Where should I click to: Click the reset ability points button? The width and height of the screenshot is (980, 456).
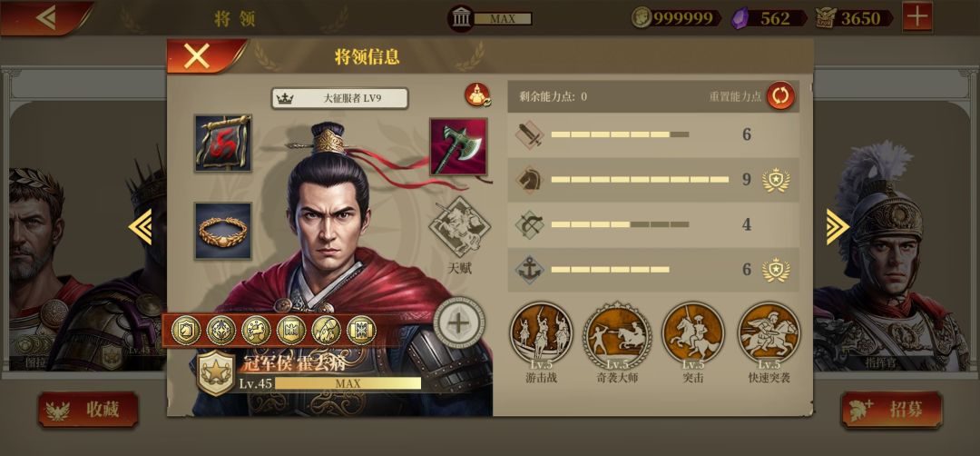[x=780, y=96]
